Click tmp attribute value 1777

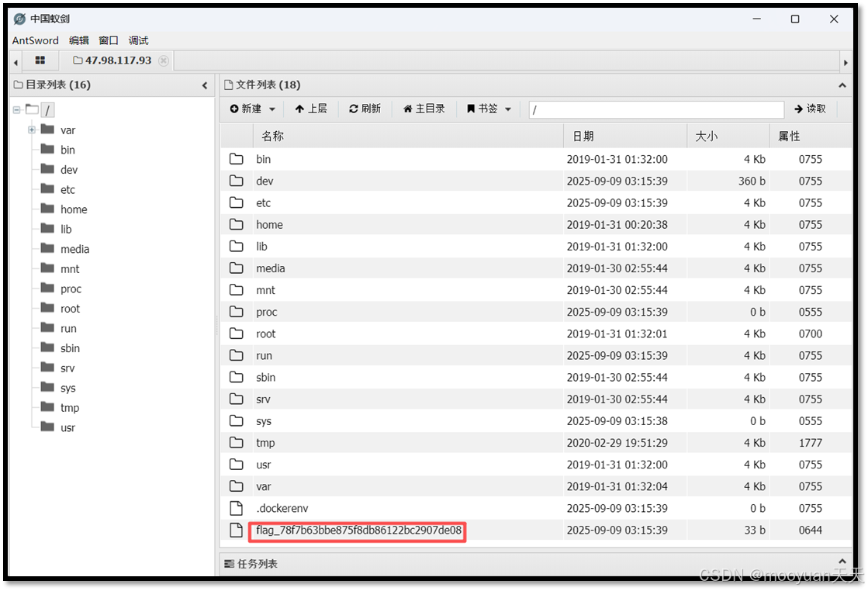tap(810, 443)
